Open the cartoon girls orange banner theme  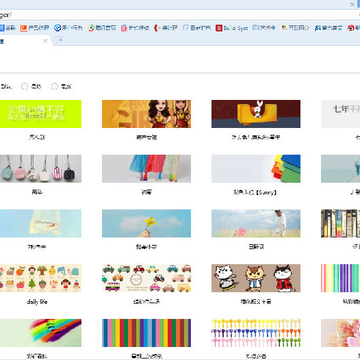[x=146, y=114]
